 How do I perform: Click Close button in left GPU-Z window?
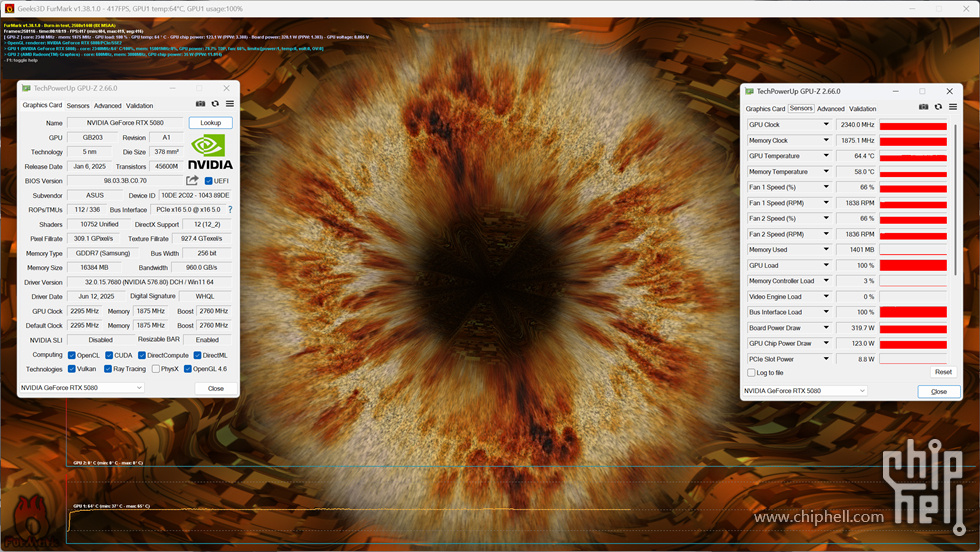tap(216, 388)
